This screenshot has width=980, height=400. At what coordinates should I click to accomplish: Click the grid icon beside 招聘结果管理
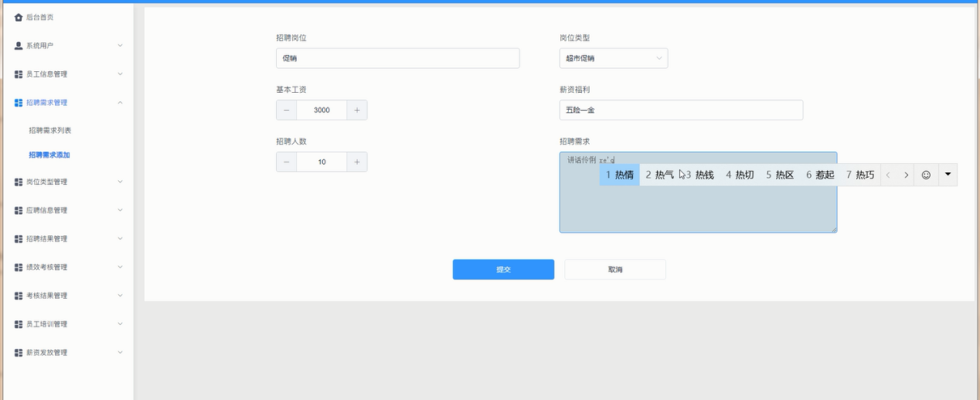click(x=19, y=239)
